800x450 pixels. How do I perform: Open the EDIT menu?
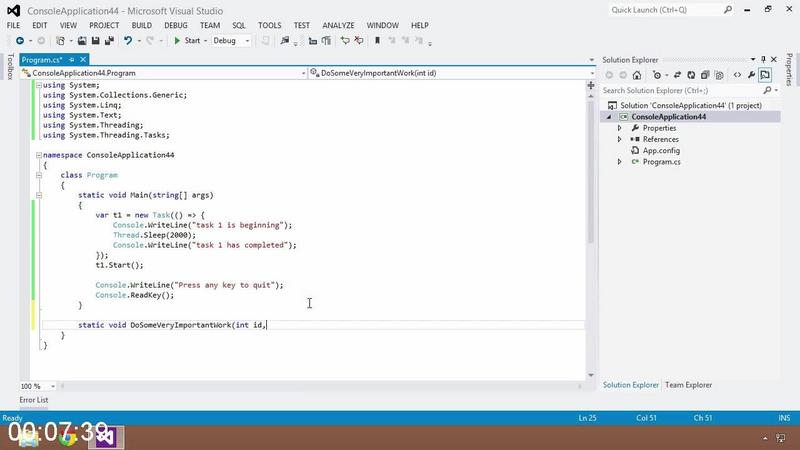pyautogui.click(x=39, y=25)
